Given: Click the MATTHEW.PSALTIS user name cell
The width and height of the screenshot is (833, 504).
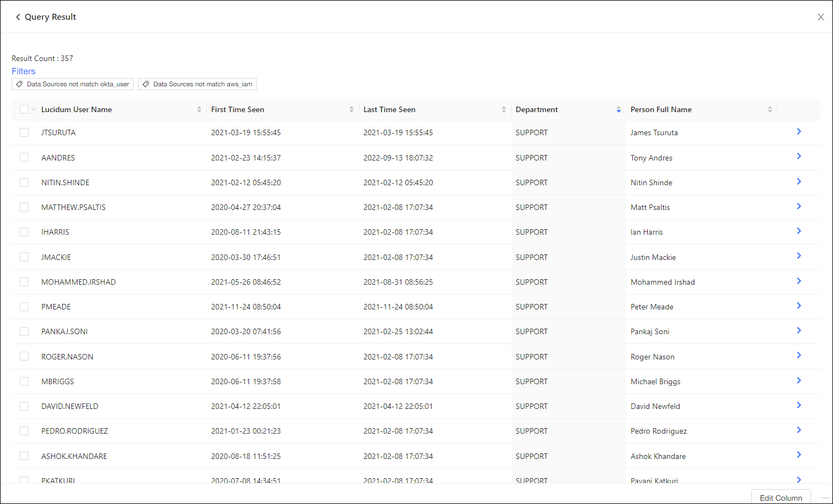Looking at the screenshot, I should (74, 207).
